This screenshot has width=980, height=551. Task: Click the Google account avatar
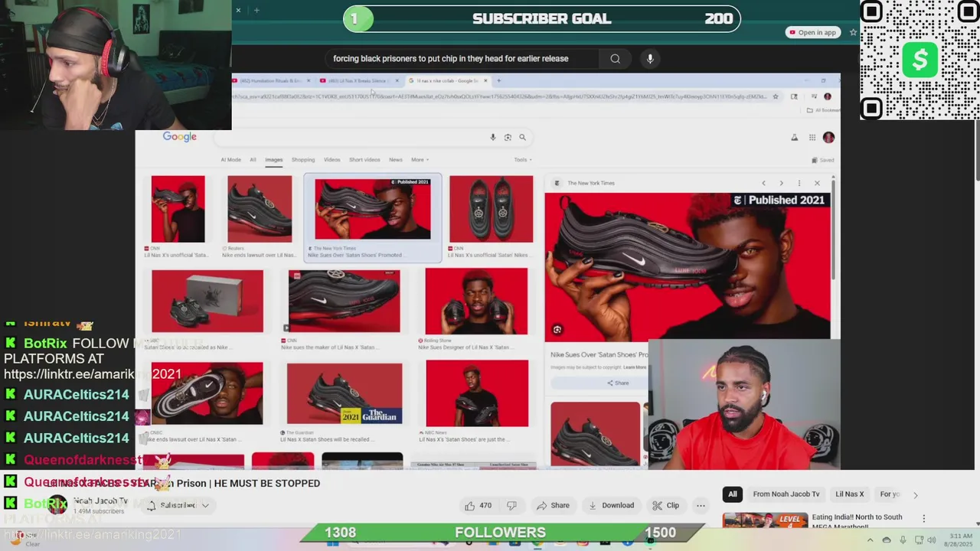click(828, 138)
